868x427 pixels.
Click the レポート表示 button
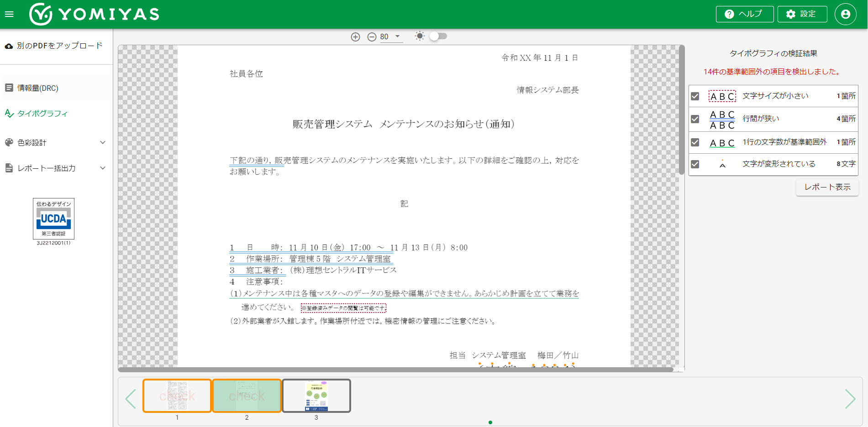coord(827,187)
